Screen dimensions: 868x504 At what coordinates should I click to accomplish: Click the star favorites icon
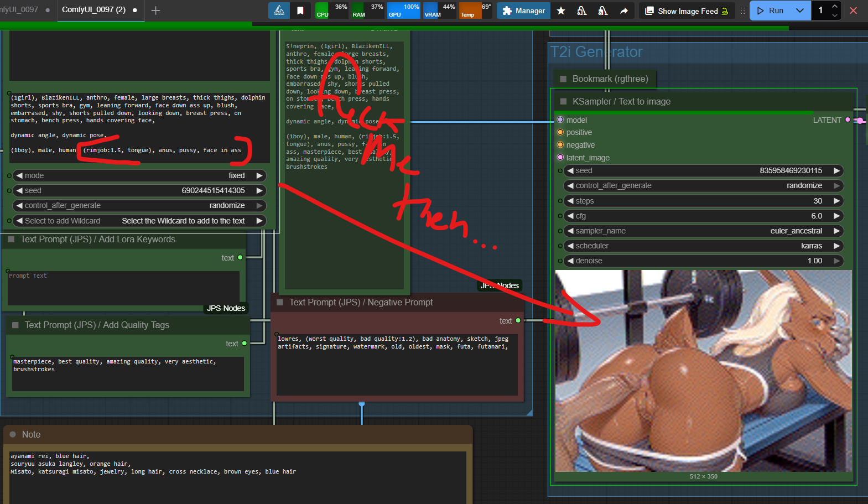(x=561, y=11)
